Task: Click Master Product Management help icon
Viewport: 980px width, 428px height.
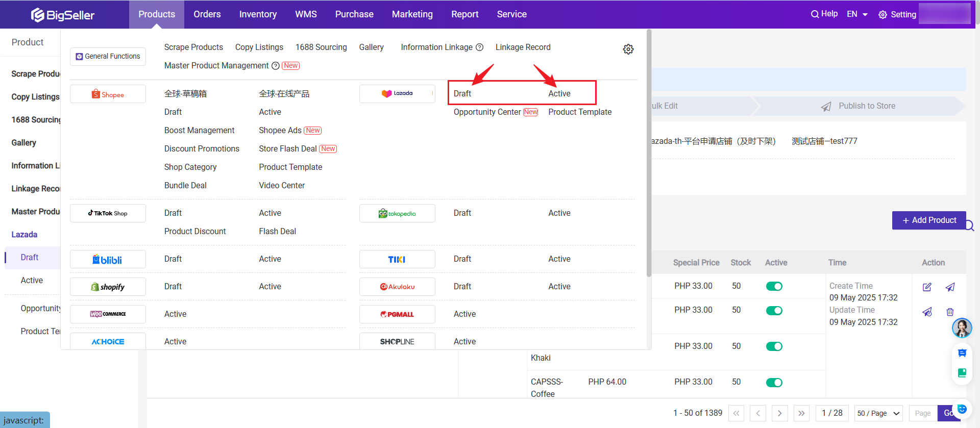Action: pos(276,66)
